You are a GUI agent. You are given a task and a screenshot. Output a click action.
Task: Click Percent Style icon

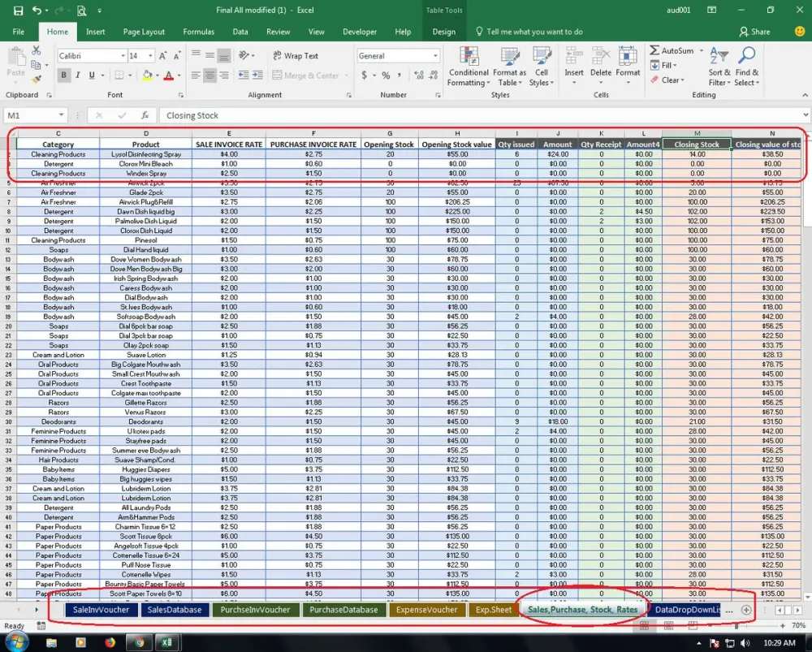click(x=386, y=76)
